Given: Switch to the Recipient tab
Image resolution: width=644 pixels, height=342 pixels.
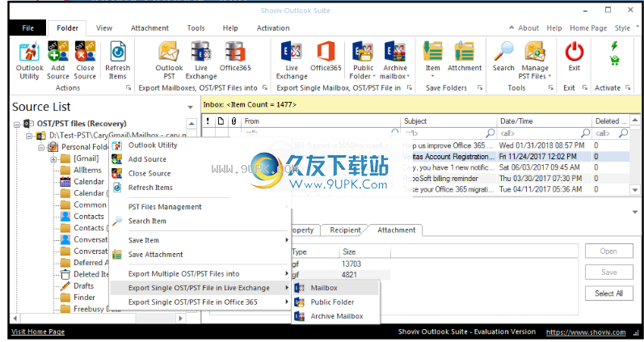Looking at the screenshot, I should tap(345, 230).
